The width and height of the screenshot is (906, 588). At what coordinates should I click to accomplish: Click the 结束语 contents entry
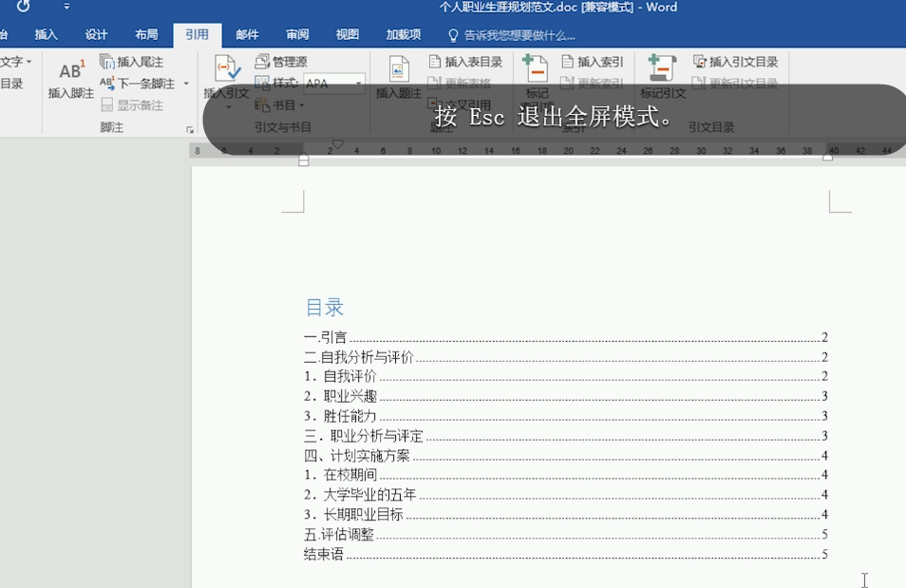click(566, 554)
